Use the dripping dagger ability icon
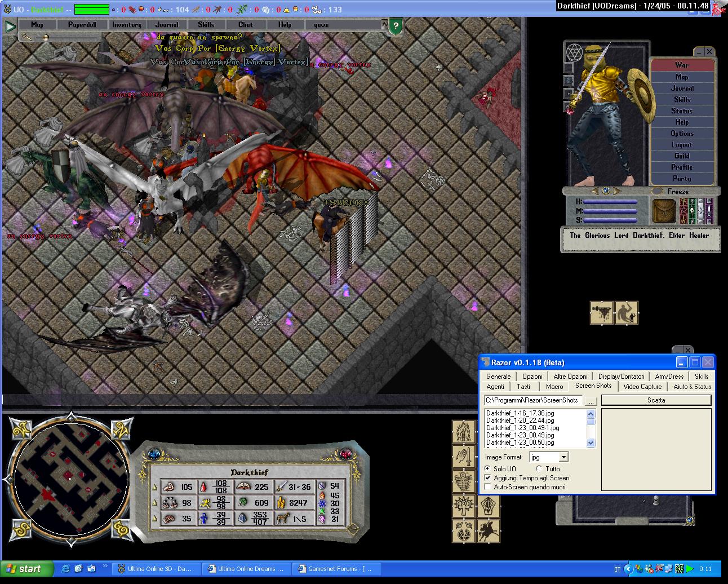This screenshot has height=584, width=728. point(601,312)
